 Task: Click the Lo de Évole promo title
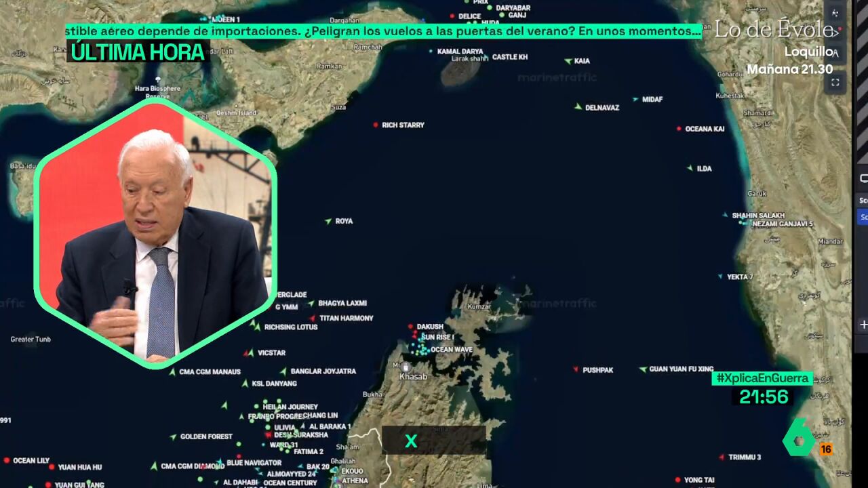pyautogui.click(x=773, y=30)
